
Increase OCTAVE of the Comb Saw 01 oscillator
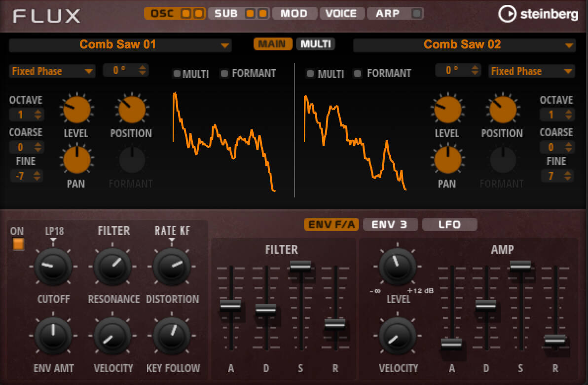[38, 112]
